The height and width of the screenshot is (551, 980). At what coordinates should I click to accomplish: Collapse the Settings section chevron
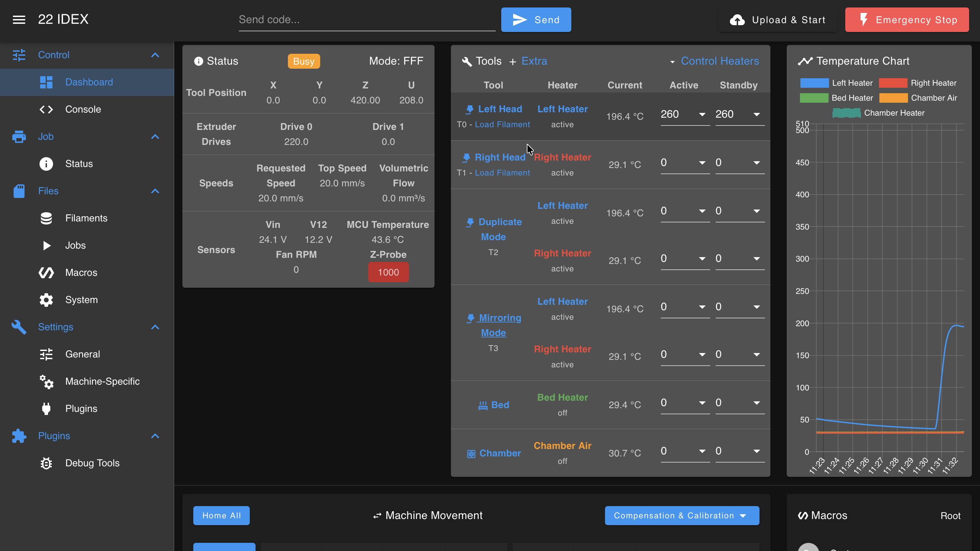click(155, 327)
